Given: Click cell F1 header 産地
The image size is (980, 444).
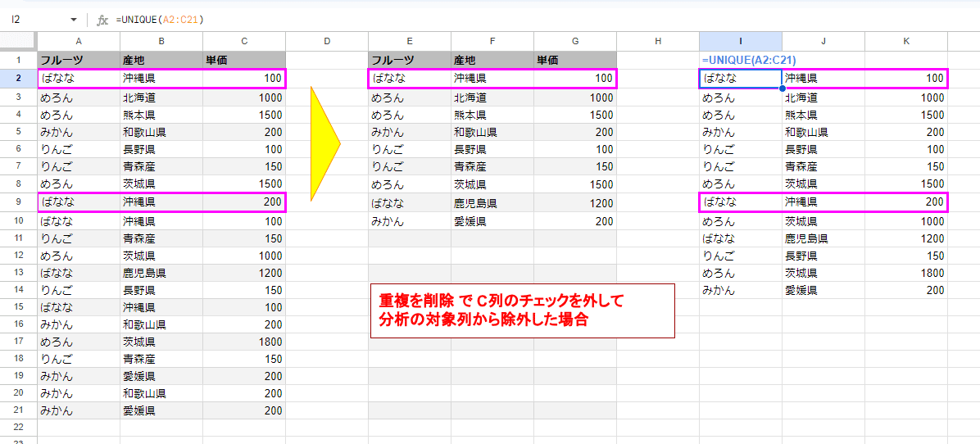Looking at the screenshot, I should 492,60.
